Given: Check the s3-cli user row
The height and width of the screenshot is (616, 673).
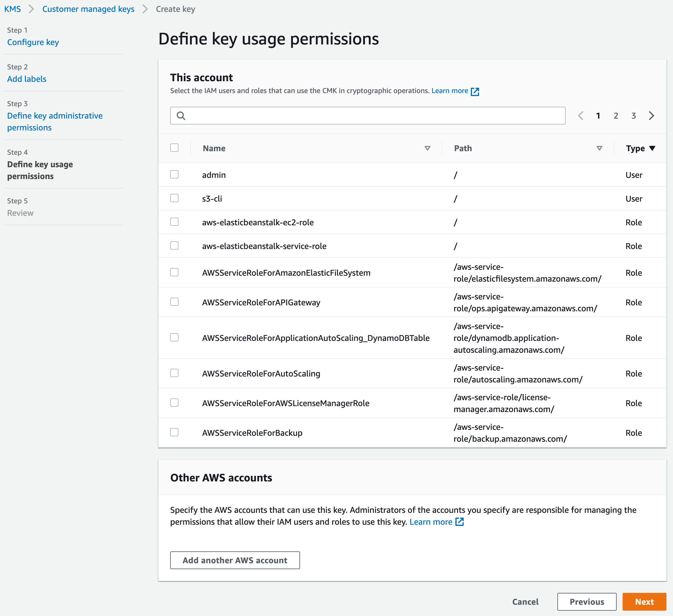Looking at the screenshot, I should pos(174,198).
